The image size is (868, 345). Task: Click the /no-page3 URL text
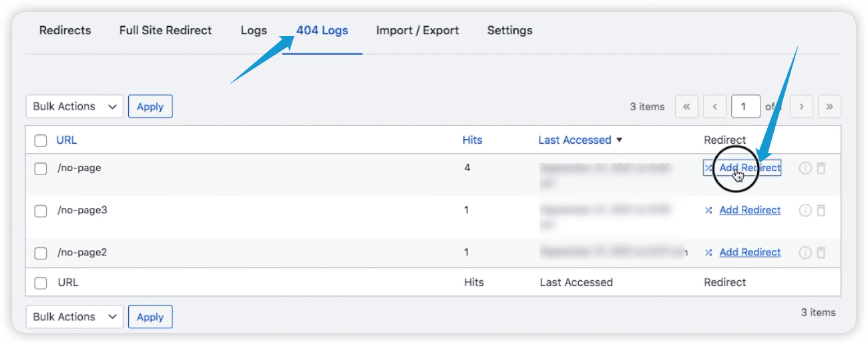tap(82, 210)
